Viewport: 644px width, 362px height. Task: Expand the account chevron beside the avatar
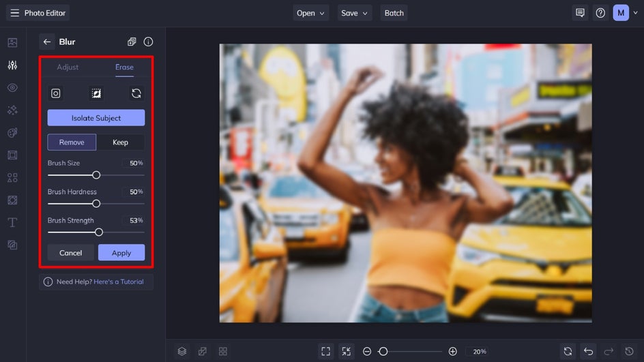pyautogui.click(x=635, y=13)
